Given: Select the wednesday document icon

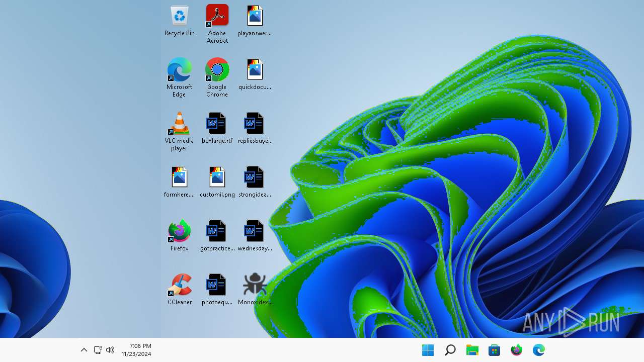Looking at the screenshot, I should [255, 236].
